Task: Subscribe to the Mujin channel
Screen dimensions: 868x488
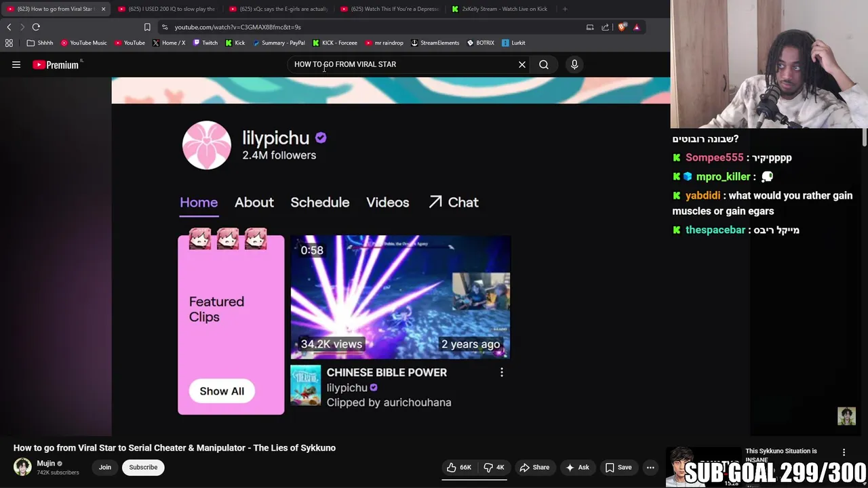Action: (x=143, y=467)
